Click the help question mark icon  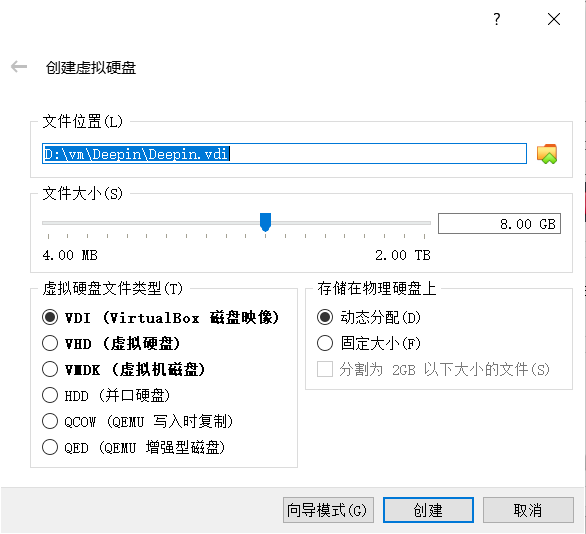(496, 19)
